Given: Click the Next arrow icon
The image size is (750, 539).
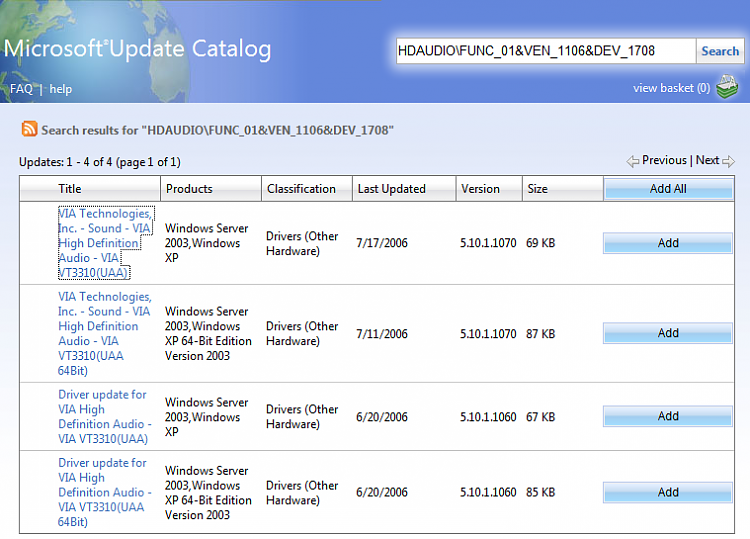Looking at the screenshot, I should point(728,161).
